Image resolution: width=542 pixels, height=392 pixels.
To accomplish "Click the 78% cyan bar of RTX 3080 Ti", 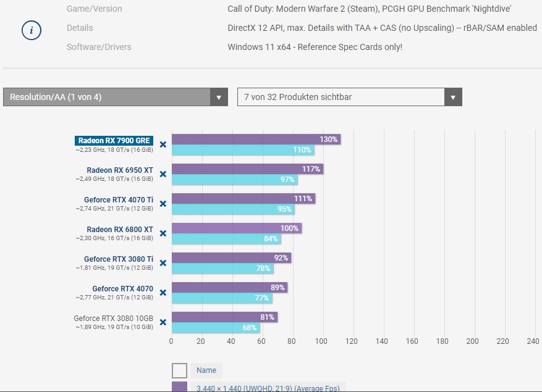I will (222, 269).
